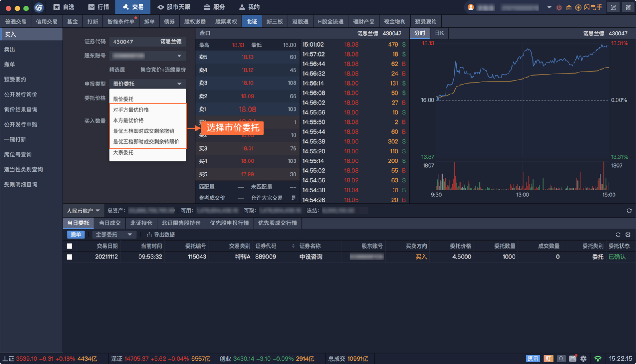Open the 我的 profile section
The height and width of the screenshot is (364, 636).
[249, 7]
